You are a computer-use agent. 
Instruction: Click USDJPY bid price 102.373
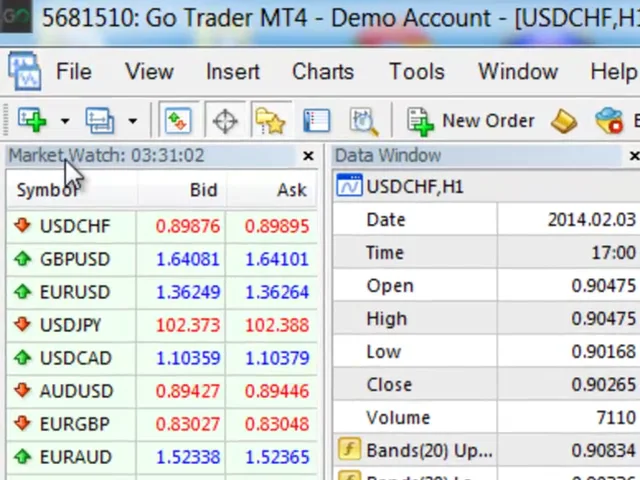pyautogui.click(x=188, y=326)
